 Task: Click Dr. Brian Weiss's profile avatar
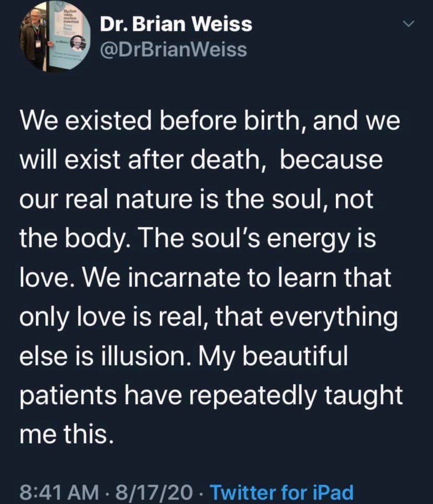pos(55,37)
